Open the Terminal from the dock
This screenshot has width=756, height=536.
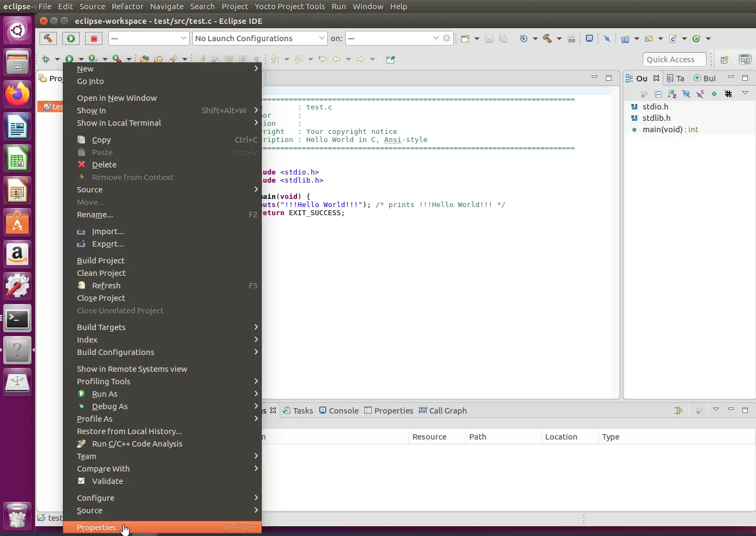click(17, 319)
